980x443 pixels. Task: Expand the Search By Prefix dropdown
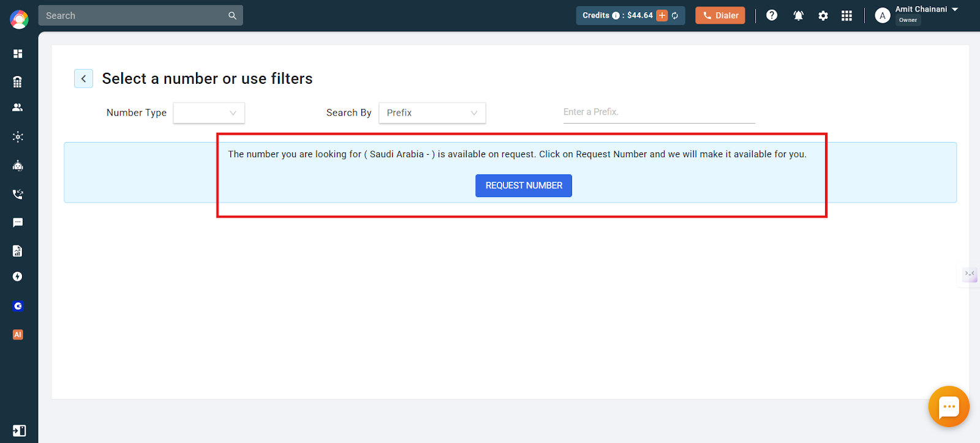point(432,113)
